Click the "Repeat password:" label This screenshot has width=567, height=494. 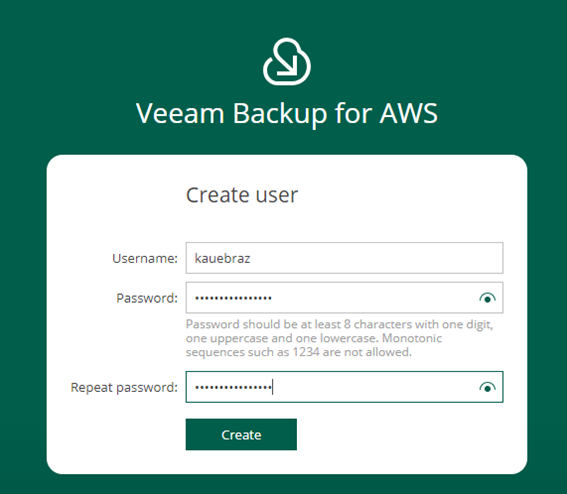click(124, 387)
